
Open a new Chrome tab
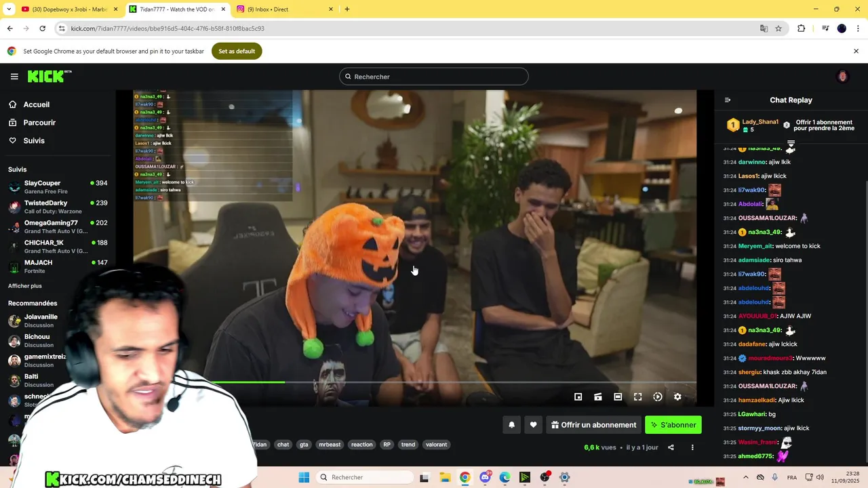click(x=347, y=9)
